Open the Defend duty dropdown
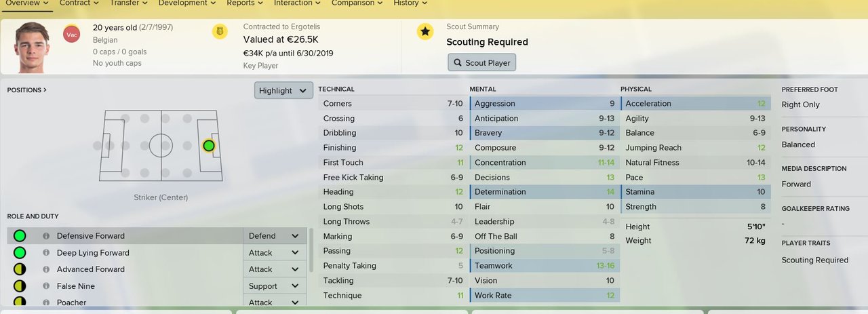Viewport: 868px width, 314px height. (x=275, y=236)
